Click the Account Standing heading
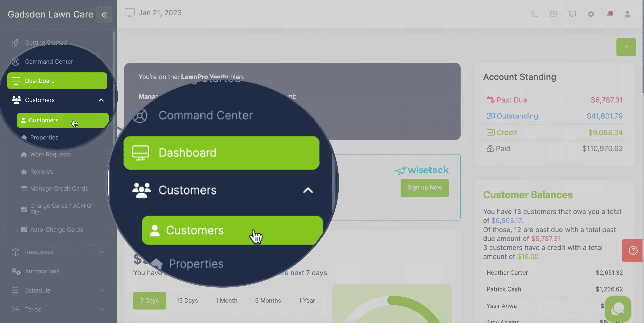644x323 pixels. click(x=519, y=77)
